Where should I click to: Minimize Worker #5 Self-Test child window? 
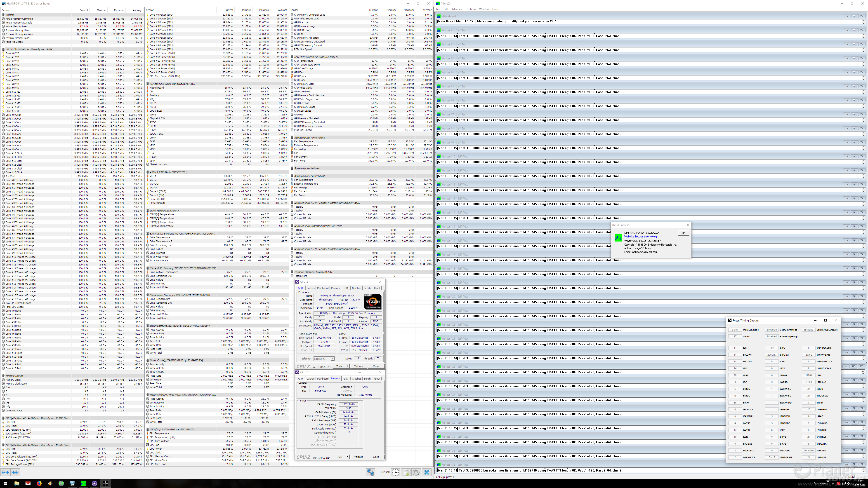[846, 86]
